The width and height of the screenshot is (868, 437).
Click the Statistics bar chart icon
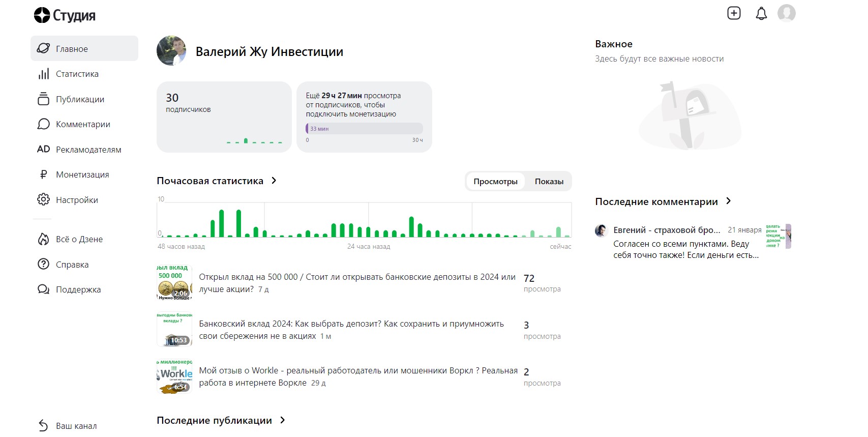tap(44, 74)
